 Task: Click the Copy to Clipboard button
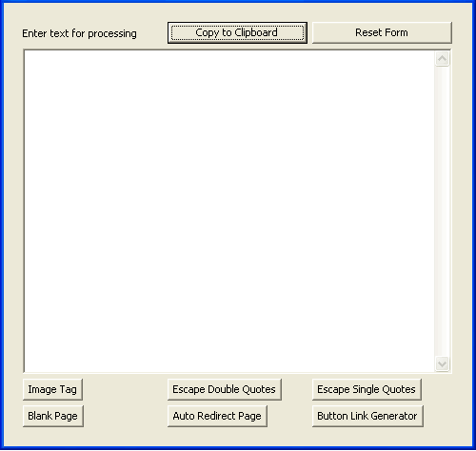click(x=237, y=32)
